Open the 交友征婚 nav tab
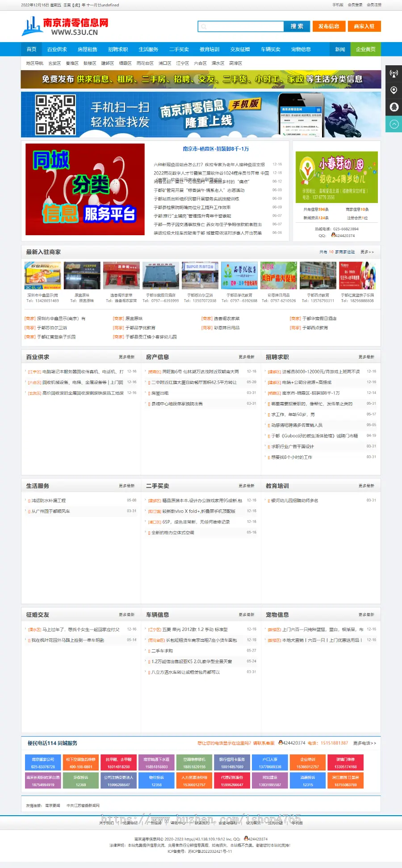Screen dimensions: 402x868 pyautogui.click(x=240, y=49)
